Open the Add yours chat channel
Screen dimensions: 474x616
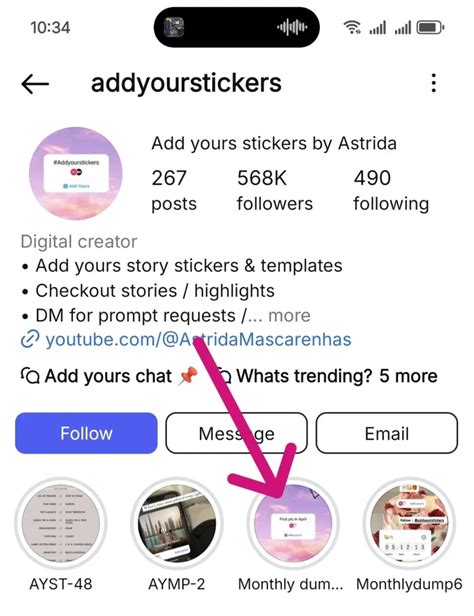click(109, 376)
